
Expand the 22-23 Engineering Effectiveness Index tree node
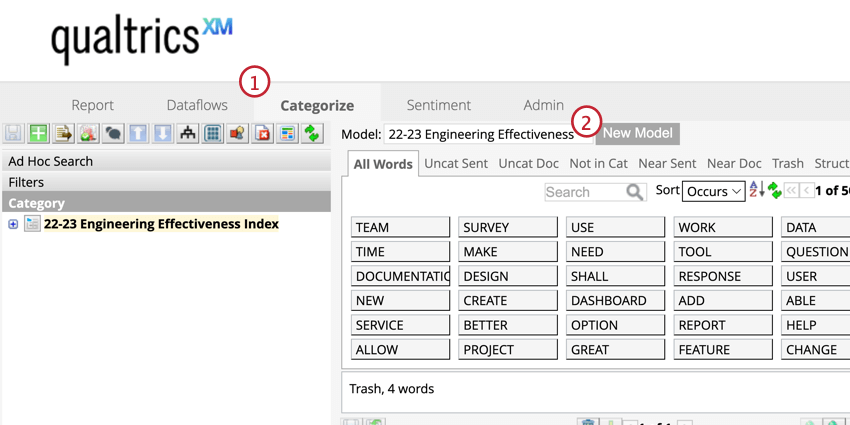pos(13,224)
